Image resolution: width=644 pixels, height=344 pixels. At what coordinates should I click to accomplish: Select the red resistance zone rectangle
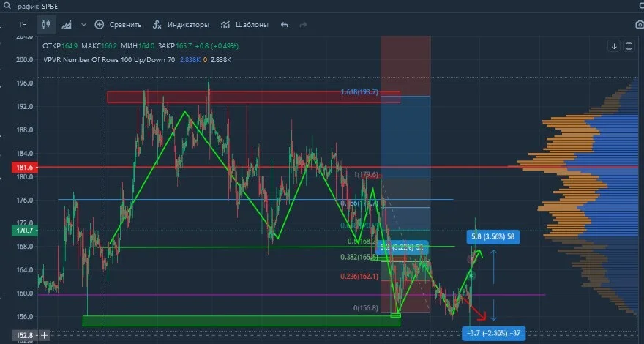pos(253,97)
